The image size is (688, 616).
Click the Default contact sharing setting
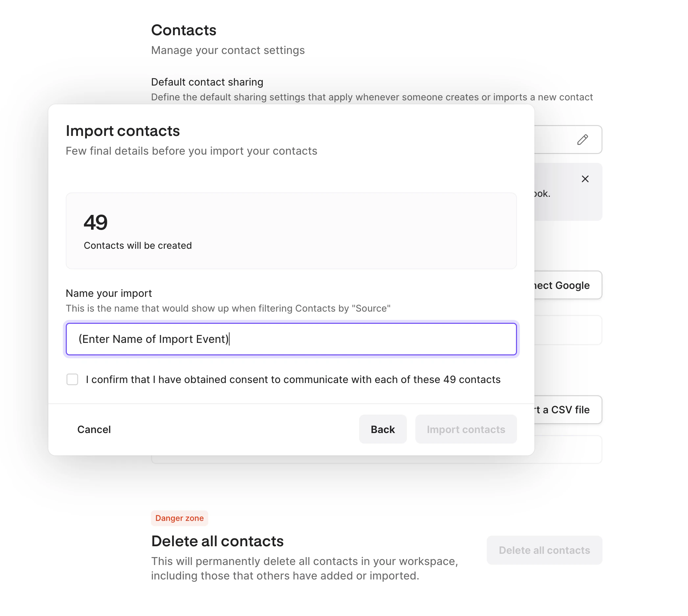pyautogui.click(x=207, y=82)
